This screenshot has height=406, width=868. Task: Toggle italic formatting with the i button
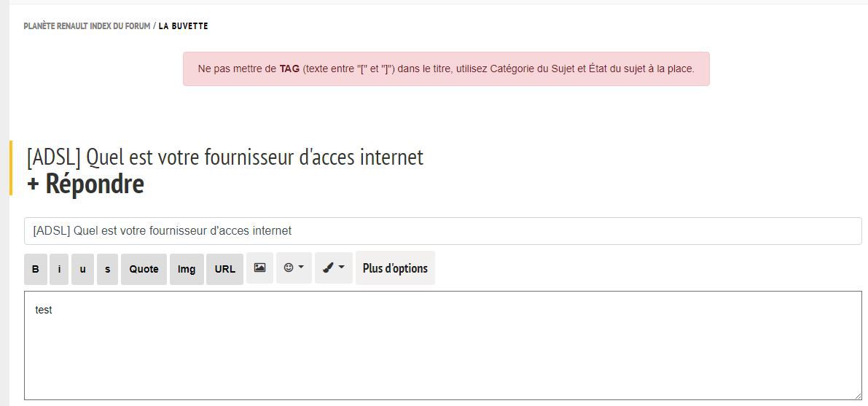click(x=59, y=269)
